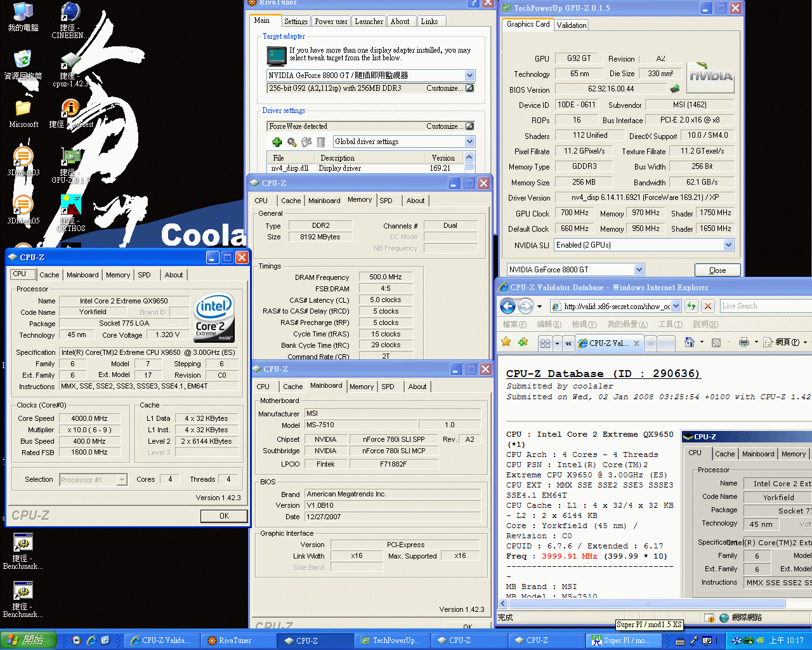Open the Customize arrow next to ForceWare detected

click(469, 126)
